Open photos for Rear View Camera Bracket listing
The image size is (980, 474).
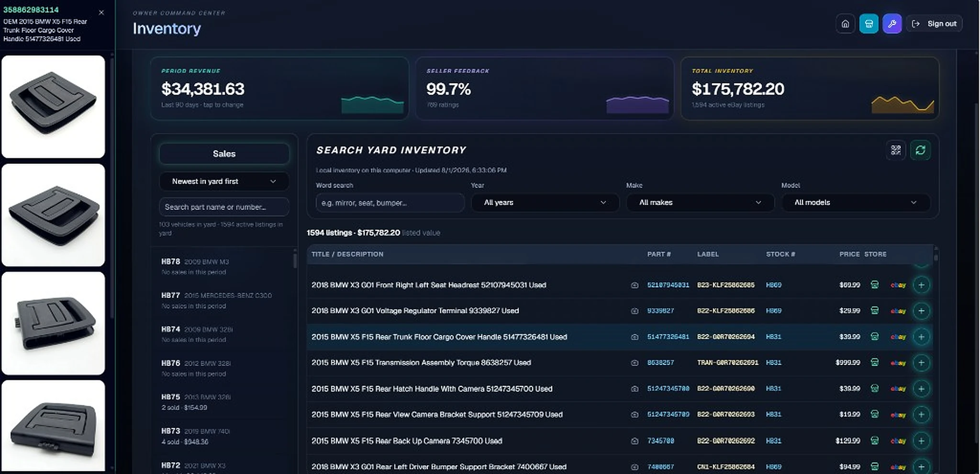coord(635,415)
